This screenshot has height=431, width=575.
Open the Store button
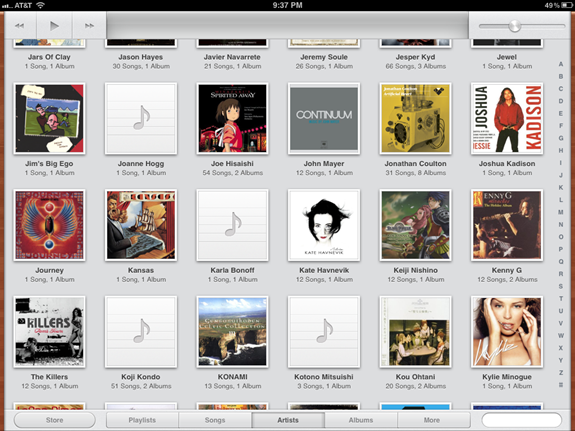[54, 420]
